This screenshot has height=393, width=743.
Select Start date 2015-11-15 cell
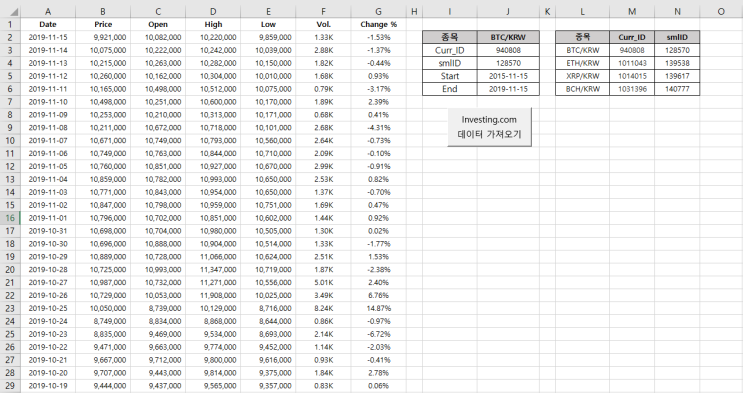(508, 76)
